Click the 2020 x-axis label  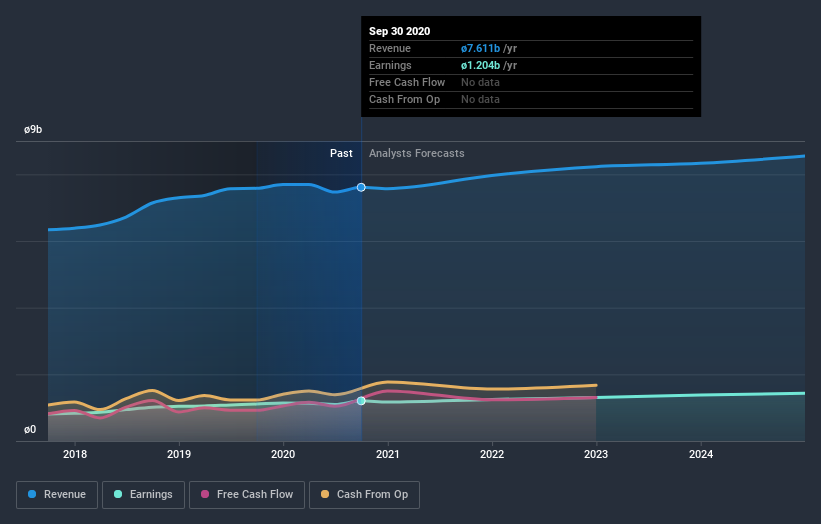pyautogui.click(x=283, y=454)
